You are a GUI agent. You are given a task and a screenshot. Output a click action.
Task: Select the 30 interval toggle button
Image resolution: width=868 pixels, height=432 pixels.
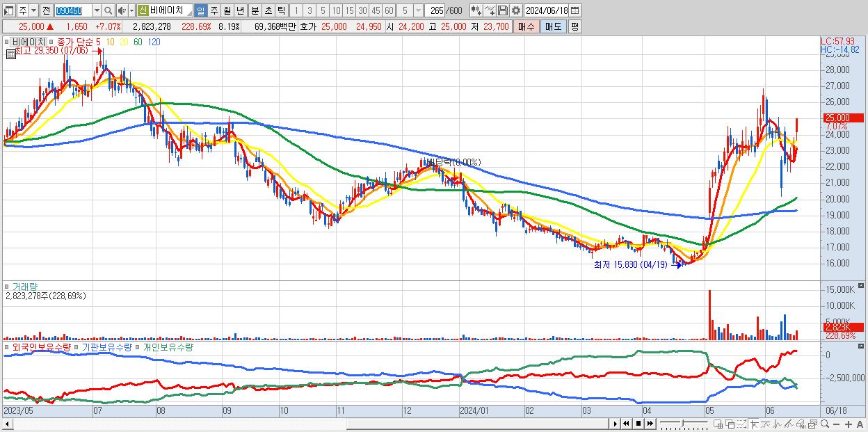(362, 11)
